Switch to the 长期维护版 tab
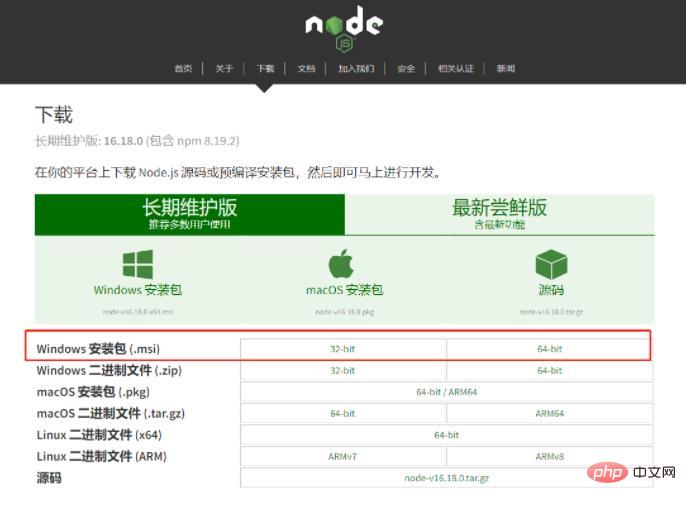The width and height of the screenshot is (686, 505). click(x=190, y=214)
